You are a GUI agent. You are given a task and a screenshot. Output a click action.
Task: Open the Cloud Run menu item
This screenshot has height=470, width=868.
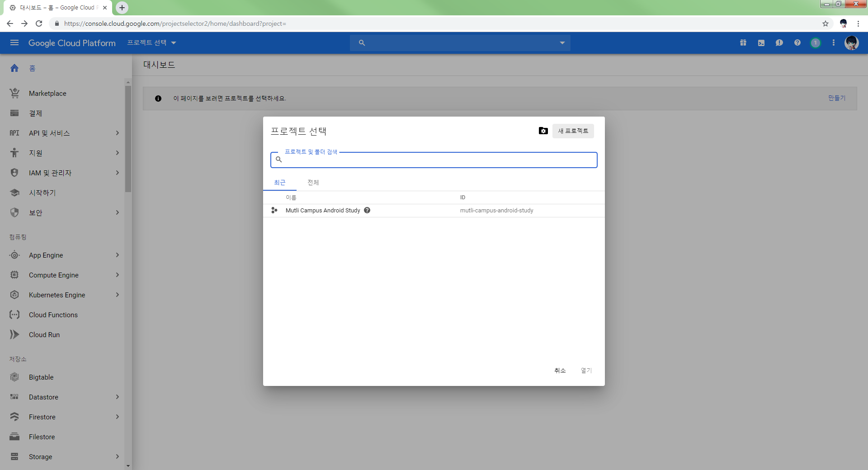[62, 334]
